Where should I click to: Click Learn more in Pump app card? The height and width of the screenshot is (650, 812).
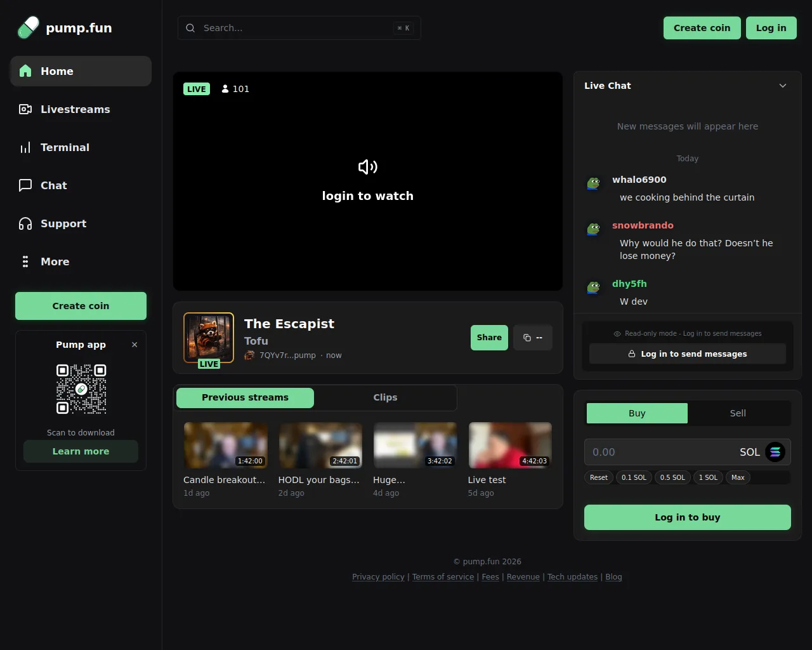[81, 451]
